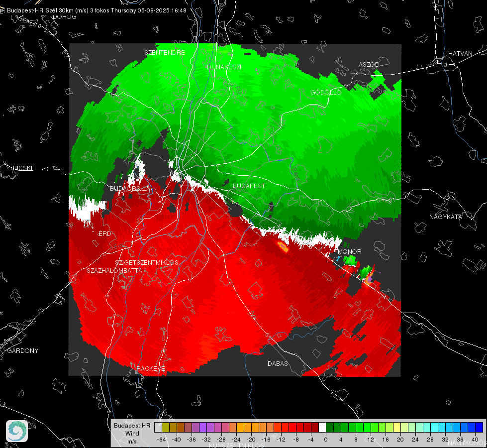Viewport: 487px width, 448px height.
Task: Click the legend value 28
Action: tap(430, 440)
